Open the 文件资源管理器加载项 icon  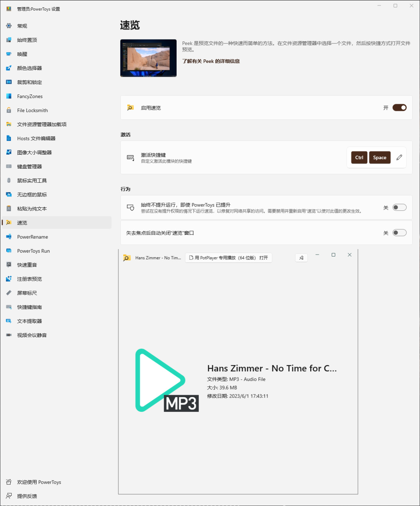[9, 124]
